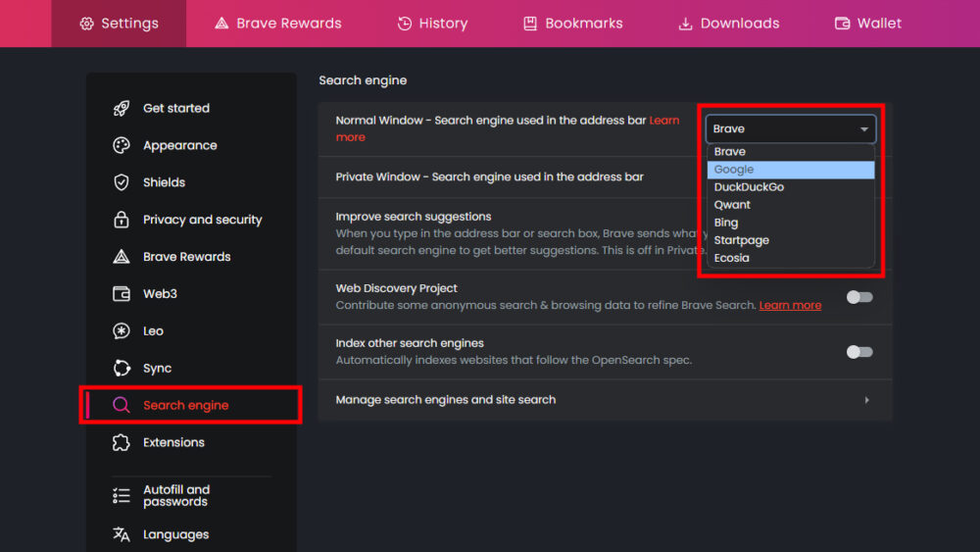Click the Web3 wallet icon in sidebar

(122, 294)
